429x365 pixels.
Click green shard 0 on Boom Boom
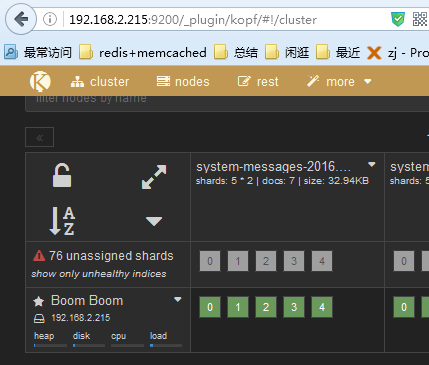coord(210,307)
